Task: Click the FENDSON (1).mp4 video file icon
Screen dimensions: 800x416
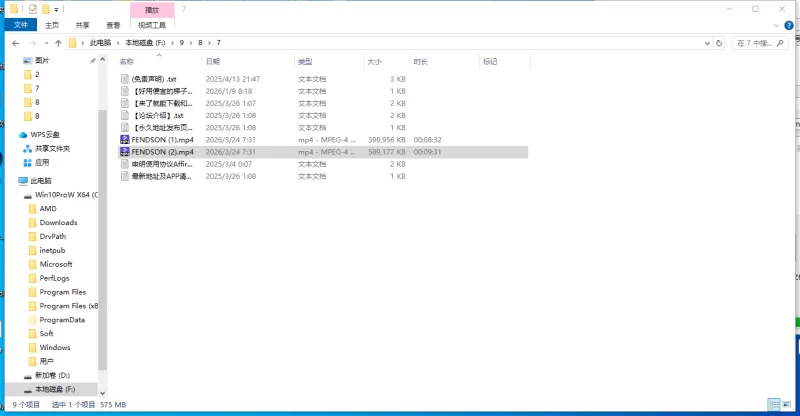Action: coord(124,140)
